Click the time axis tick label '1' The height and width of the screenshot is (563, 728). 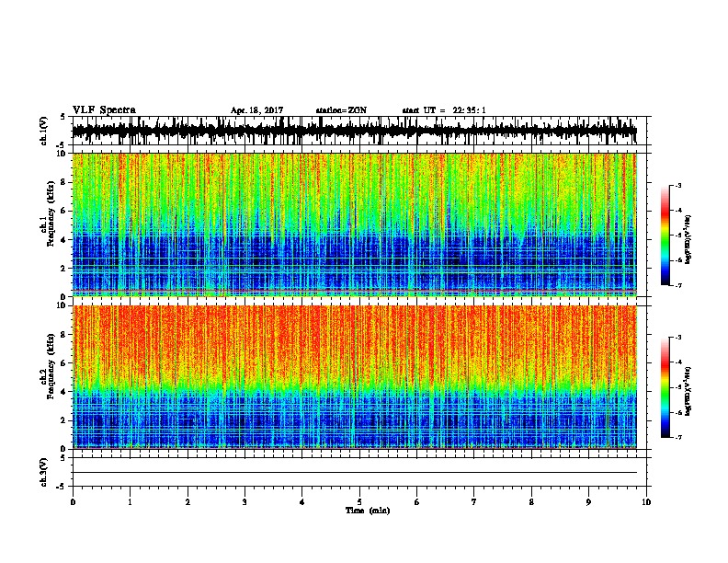click(x=130, y=502)
